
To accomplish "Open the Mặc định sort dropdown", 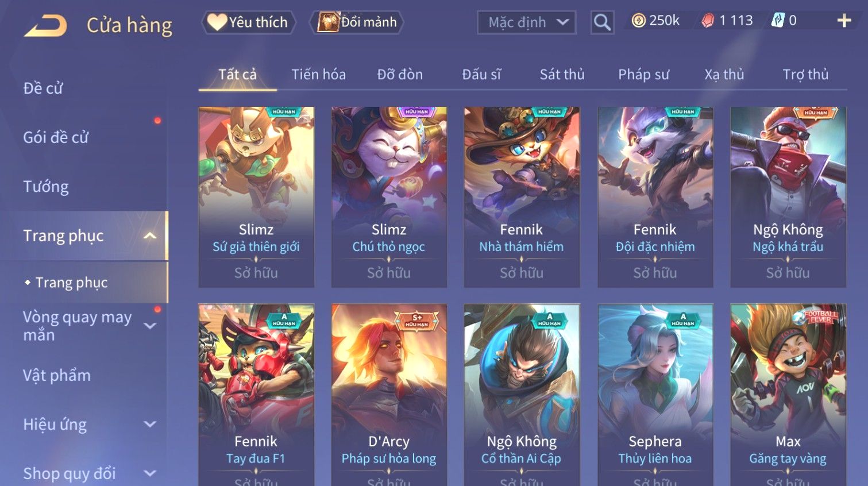I will tap(526, 22).
